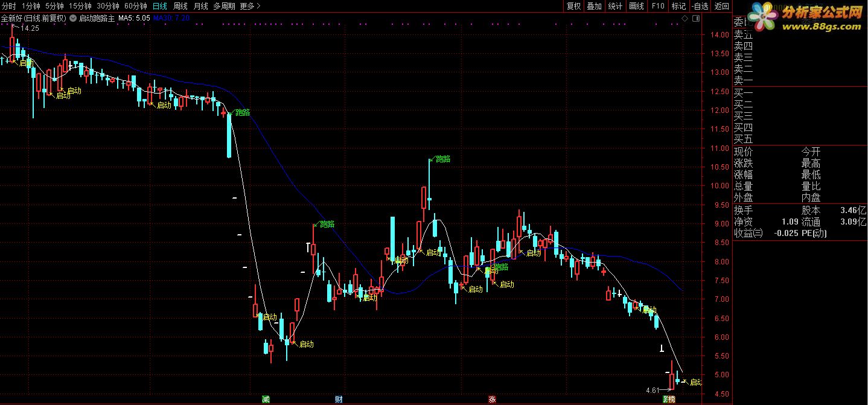Click the 减 event marker on the timeline
This screenshot has height=405, width=868.
pos(265,399)
